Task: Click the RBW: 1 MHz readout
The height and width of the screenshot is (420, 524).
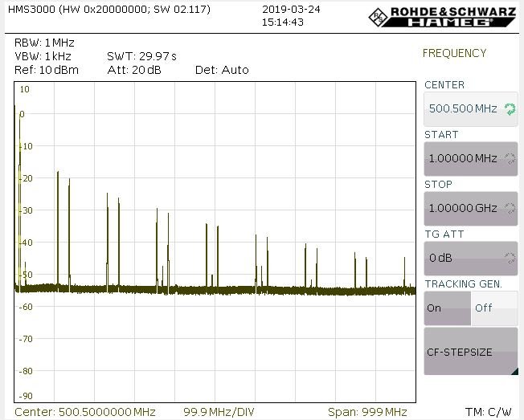Action: (x=44, y=43)
